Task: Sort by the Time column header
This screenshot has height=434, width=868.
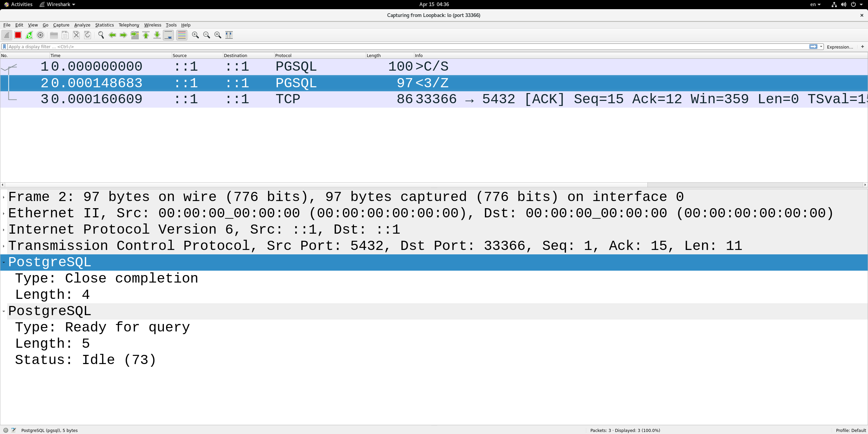Action: pyautogui.click(x=111, y=55)
